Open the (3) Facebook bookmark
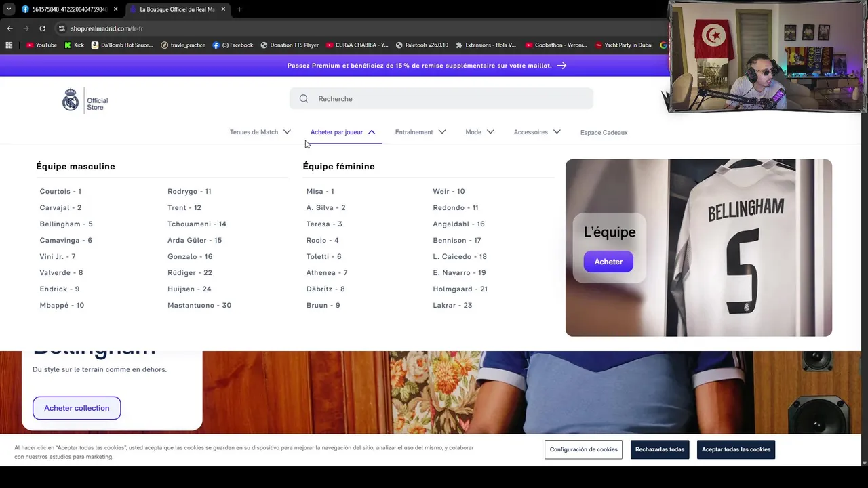 tap(233, 45)
